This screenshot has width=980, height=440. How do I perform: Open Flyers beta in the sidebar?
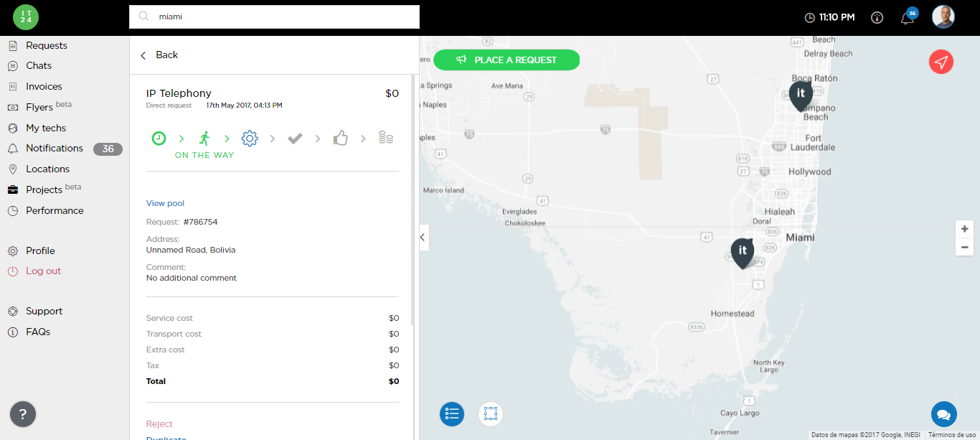coord(49,106)
